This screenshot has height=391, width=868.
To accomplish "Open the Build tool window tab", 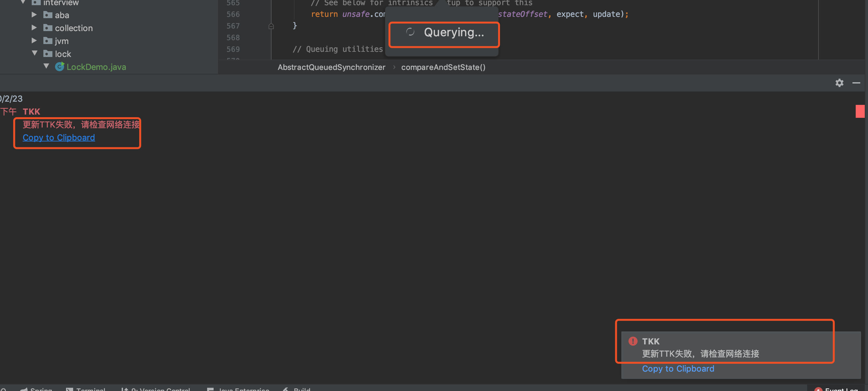I will [296, 389].
